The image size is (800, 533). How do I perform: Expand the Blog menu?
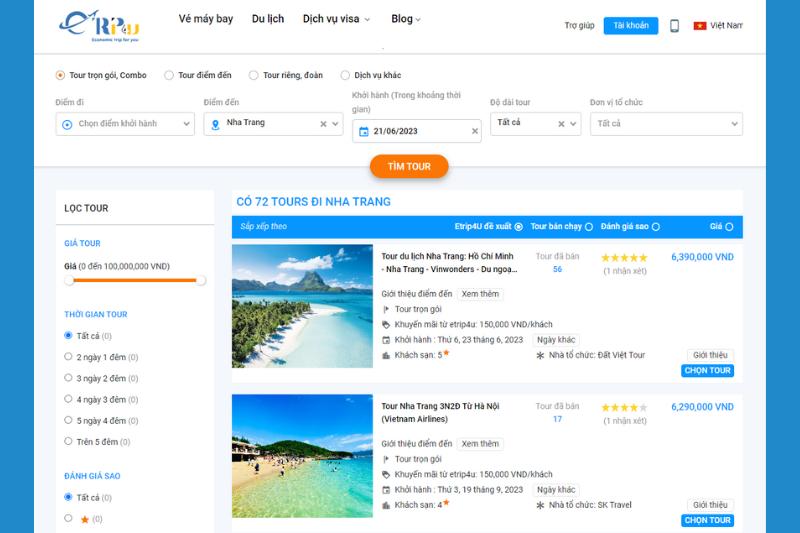406,19
